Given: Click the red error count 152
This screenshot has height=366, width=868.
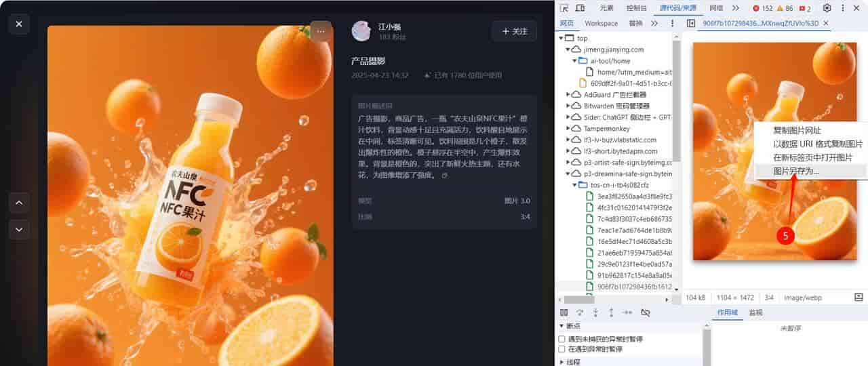Looking at the screenshot, I should (762, 8).
